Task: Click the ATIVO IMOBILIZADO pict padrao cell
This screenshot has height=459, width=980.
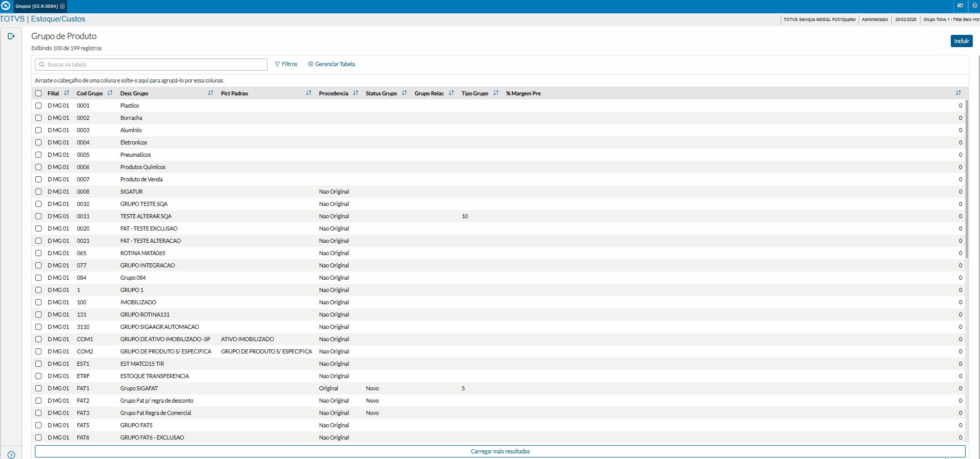Action: [x=248, y=339]
